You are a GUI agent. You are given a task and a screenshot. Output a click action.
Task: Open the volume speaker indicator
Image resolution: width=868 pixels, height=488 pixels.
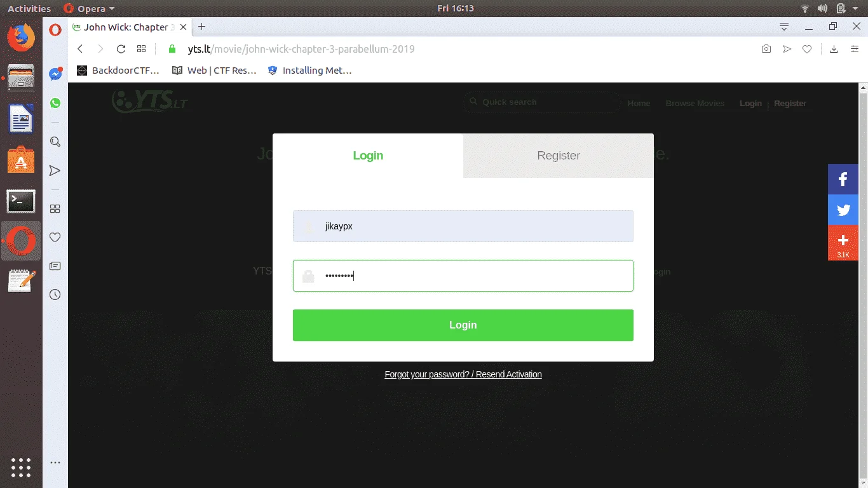pos(823,9)
